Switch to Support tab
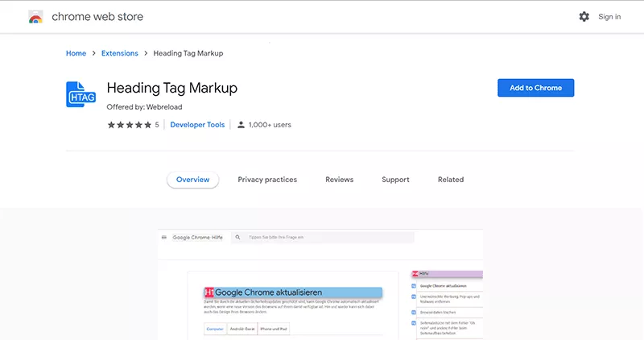Viewport: 644px width, 340px height. tap(395, 180)
